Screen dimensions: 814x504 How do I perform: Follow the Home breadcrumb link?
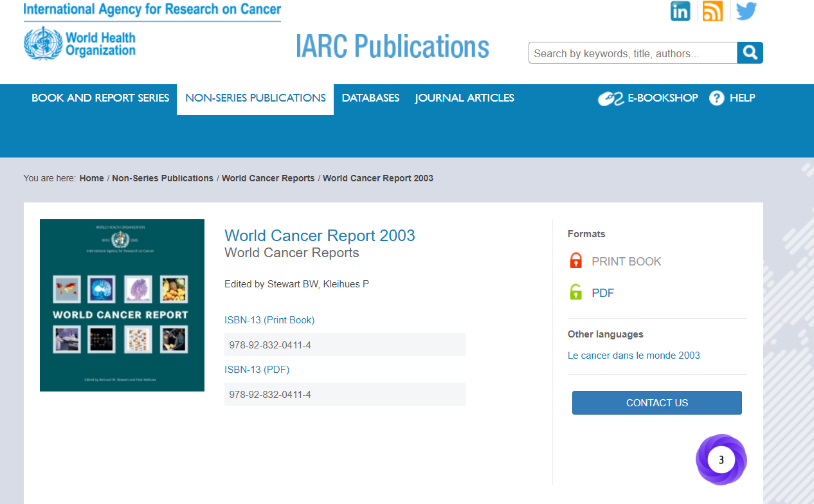pos(91,178)
